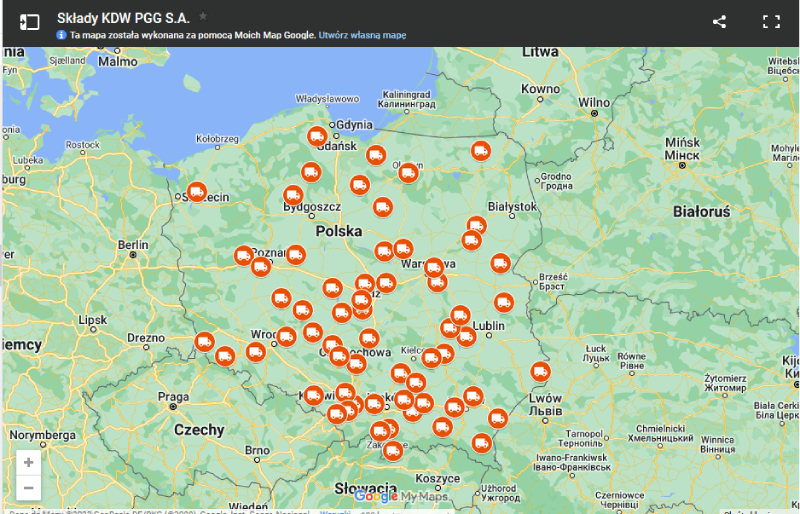
Task: Click the Koszyce city label
Action: [x=437, y=478]
